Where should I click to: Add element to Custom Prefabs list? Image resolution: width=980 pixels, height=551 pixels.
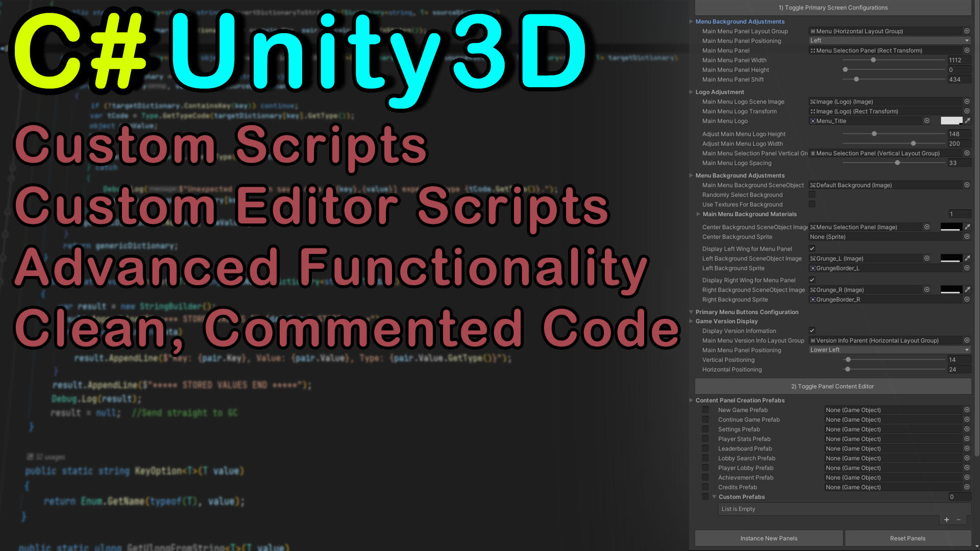946,519
